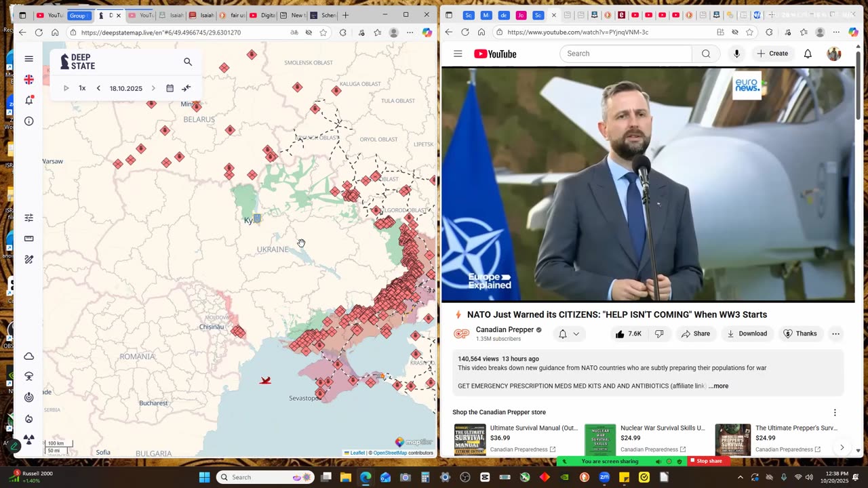This screenshot has height=488, width=868.
Task: Open DeepState notifications bell
Action: click(28, 100)
